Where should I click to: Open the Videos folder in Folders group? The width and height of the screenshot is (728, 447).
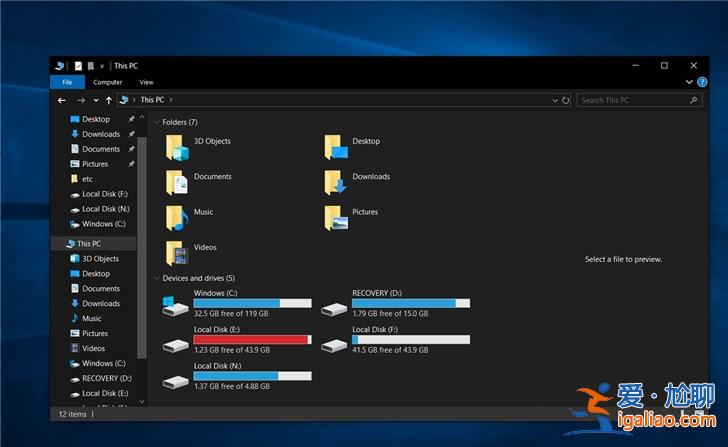[x=177, y=252]
